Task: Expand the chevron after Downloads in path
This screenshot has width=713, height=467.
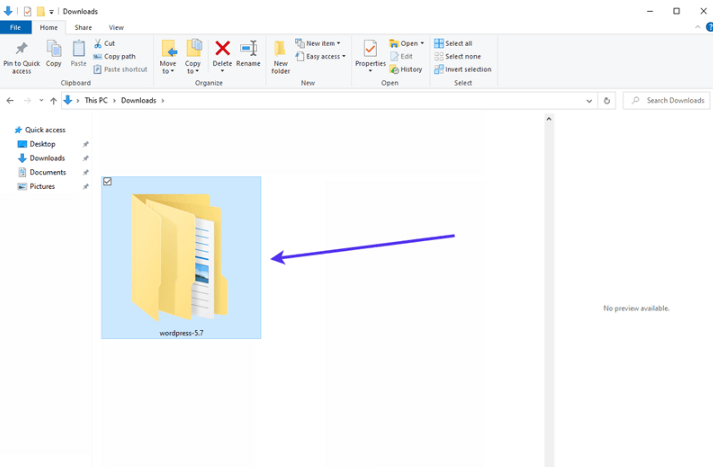Action: (x=163, y=100)
